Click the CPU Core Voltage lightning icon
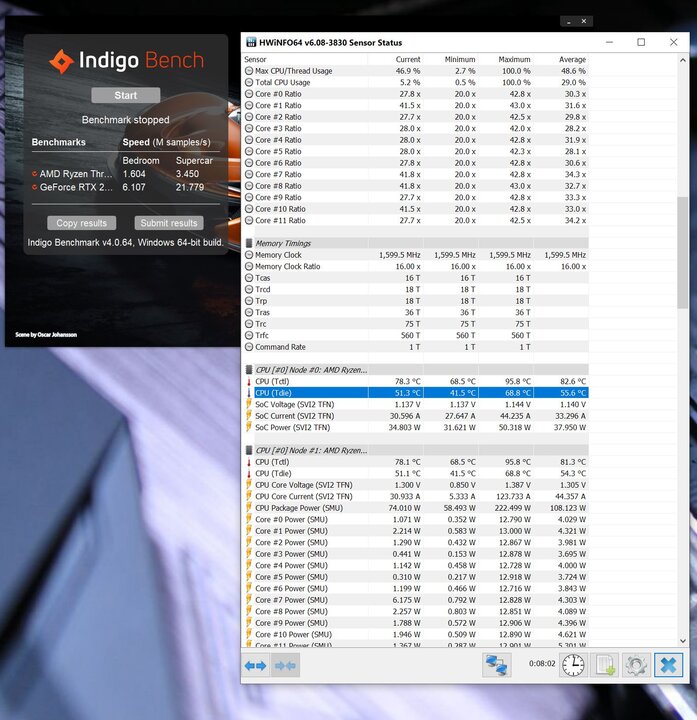Screen dimensions: 697x720 coord(249,485)
